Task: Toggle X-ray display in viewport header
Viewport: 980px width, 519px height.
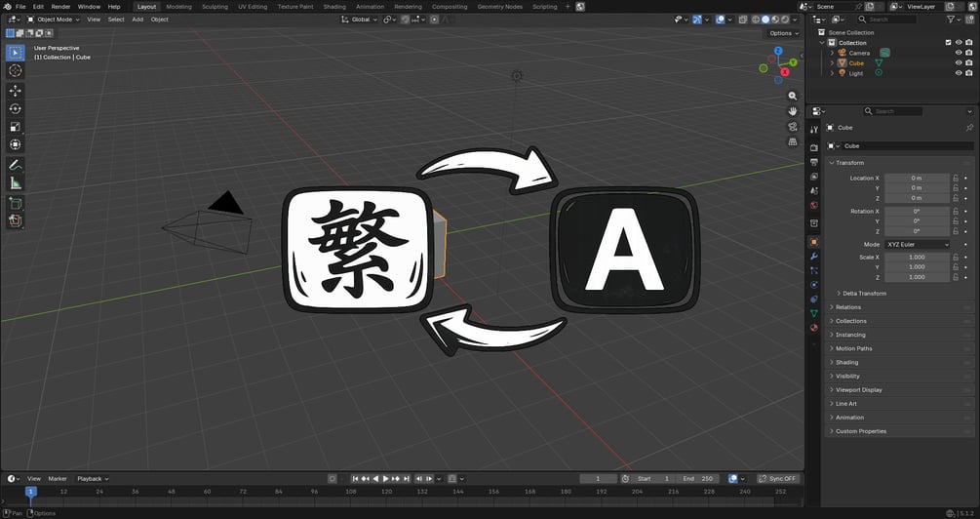Action: pos(743,20)
